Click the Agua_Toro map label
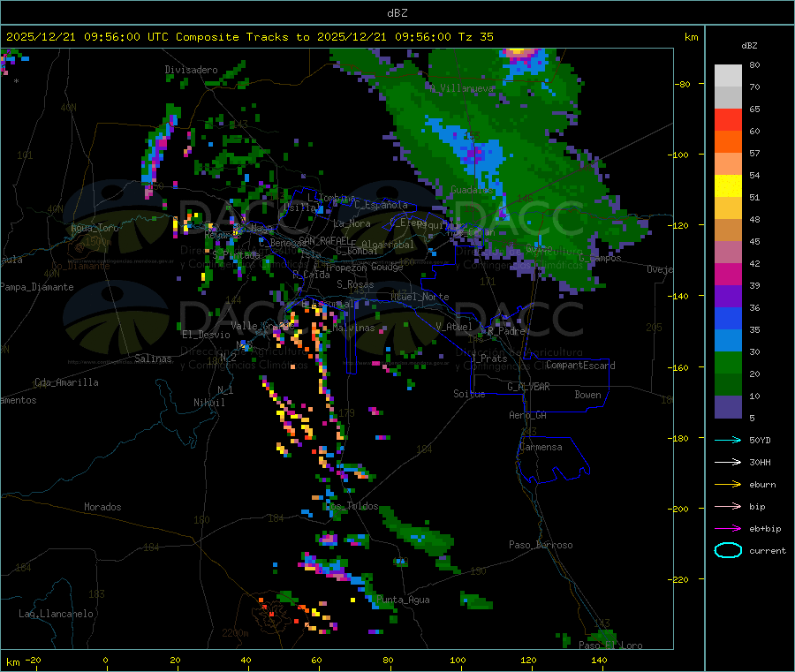Image resolution: width=795 pixels, height=672 pixels. [x=95, y=228]
